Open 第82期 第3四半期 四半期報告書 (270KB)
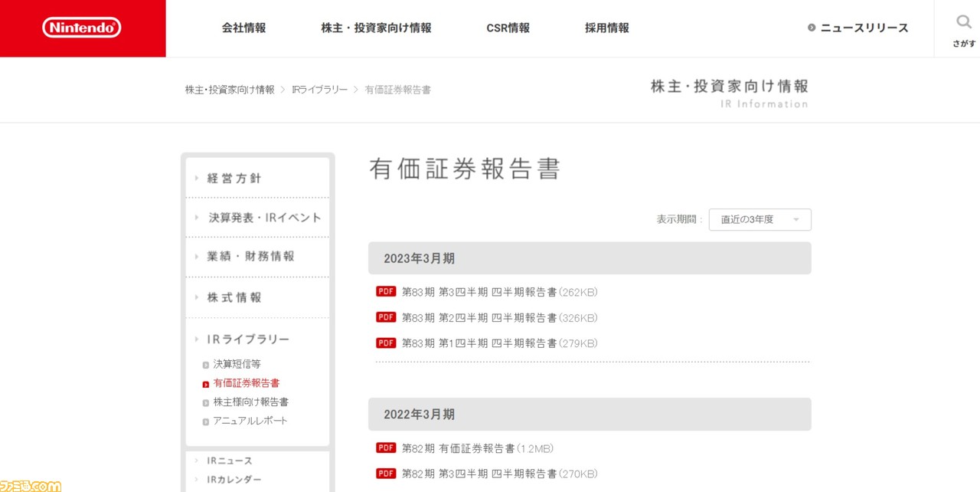Screen dimensions: 980x492 [499, 474]
